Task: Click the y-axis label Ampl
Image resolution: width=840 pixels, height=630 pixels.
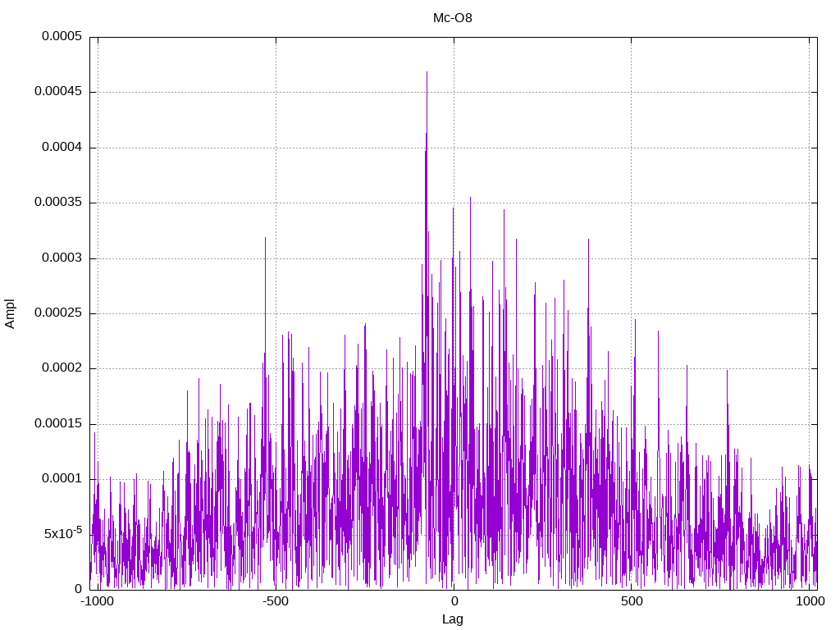Action: [10, 314]
